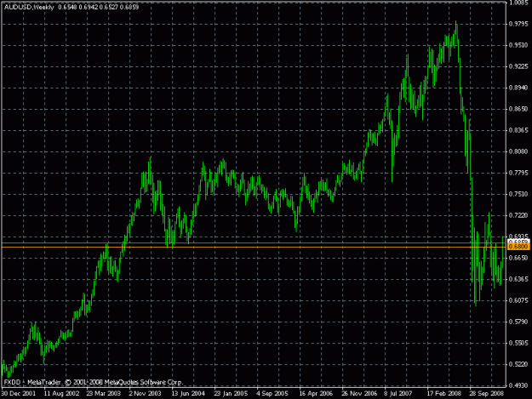This screenshot has height=399, width=532.
Task: Click the 26 Nov 2006 date label
Action: point(359,394)
